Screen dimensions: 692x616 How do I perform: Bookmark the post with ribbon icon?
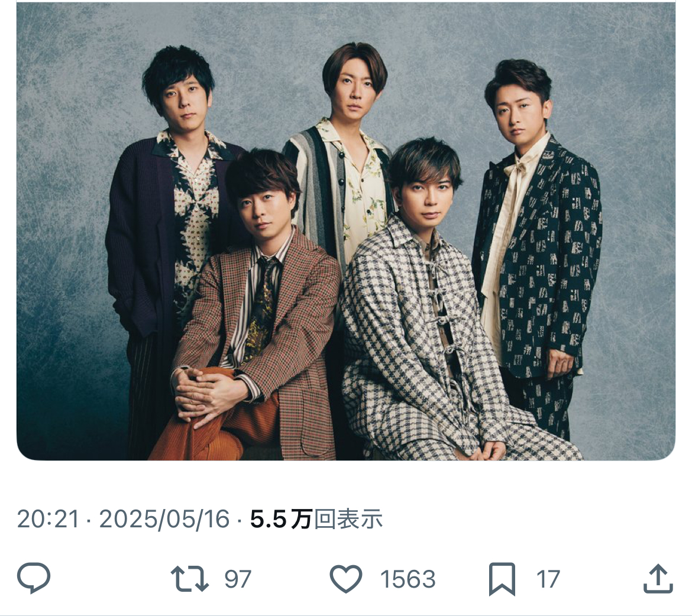point(502,579)
